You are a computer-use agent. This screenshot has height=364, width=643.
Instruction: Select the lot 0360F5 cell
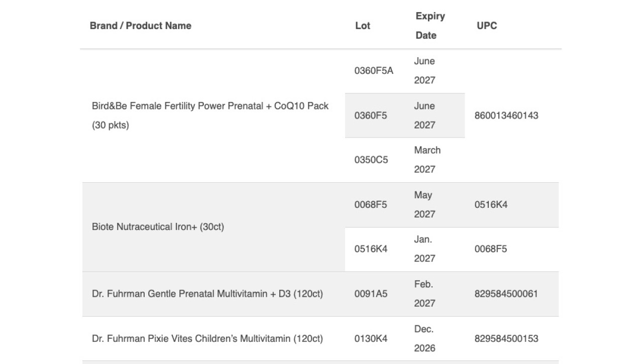371,115
